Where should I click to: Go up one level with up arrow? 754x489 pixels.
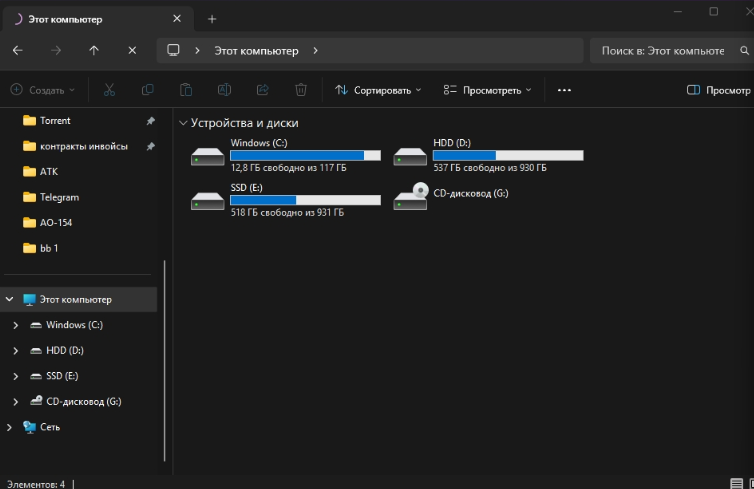click(x=94, y=50)
